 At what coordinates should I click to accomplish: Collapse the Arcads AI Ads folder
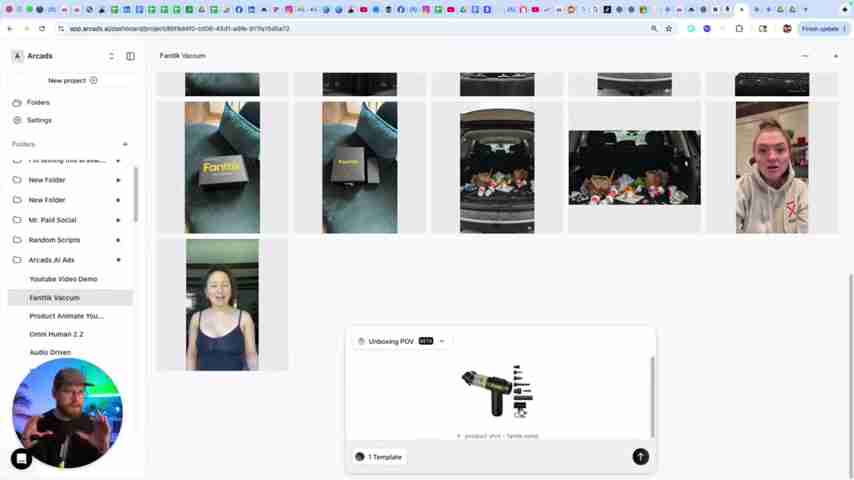tap(118, 260)
